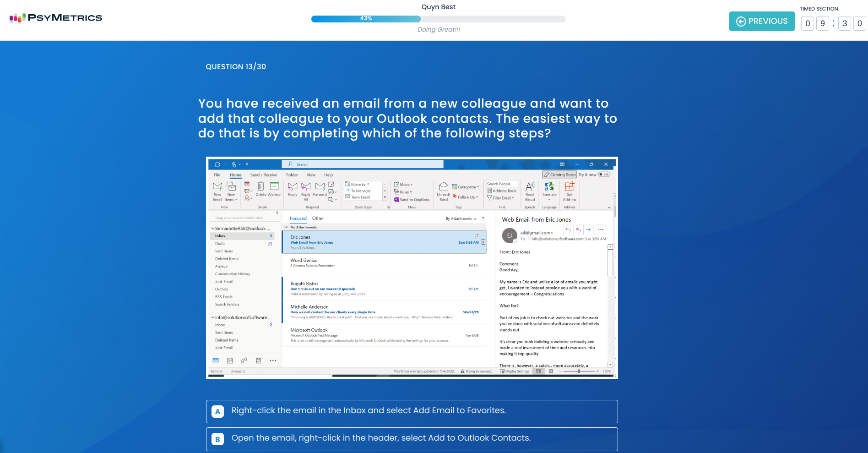868x453 pixels.
Task: Click the Outlook Search box
Action: (x=363, y=164)
